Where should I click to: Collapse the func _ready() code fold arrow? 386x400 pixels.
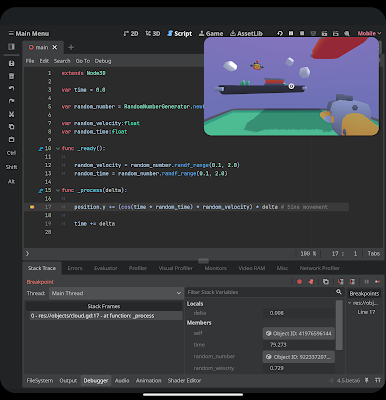point(58,148)
